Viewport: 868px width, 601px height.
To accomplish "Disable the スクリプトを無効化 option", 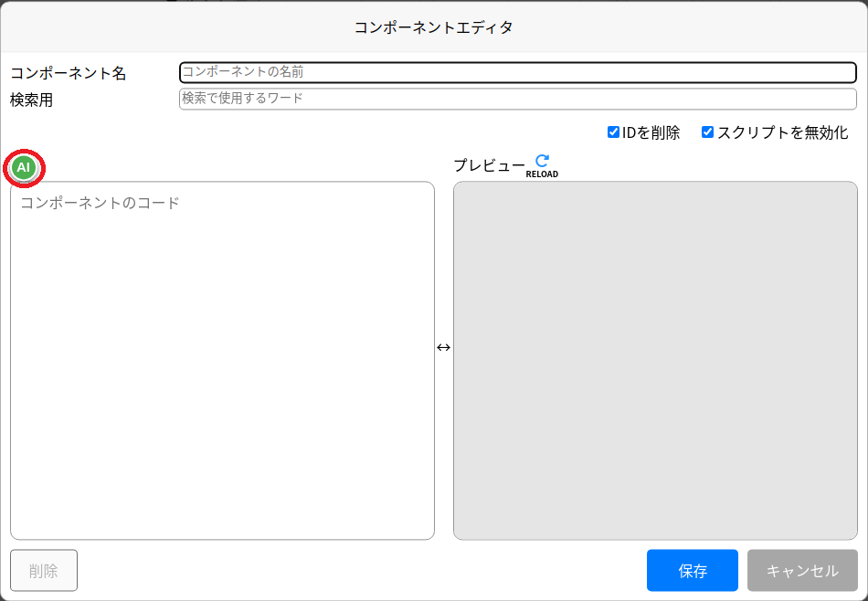I will pos(708,132).
